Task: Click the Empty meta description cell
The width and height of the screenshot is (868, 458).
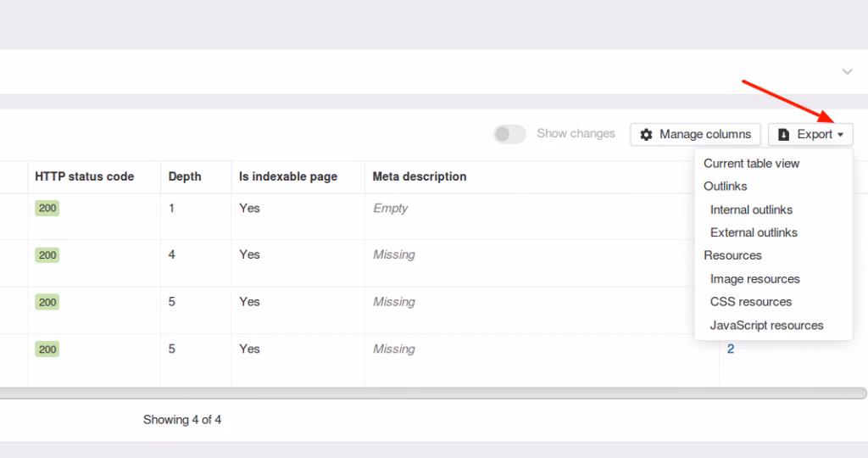Action: [x=390, y=208]
